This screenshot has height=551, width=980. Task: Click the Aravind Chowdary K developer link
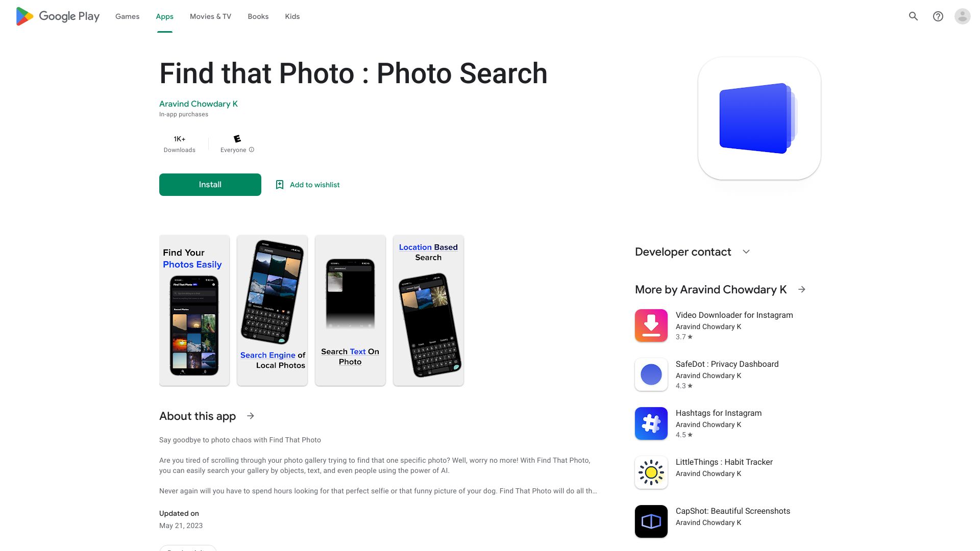pyautogui.click(x=198, y=103)
